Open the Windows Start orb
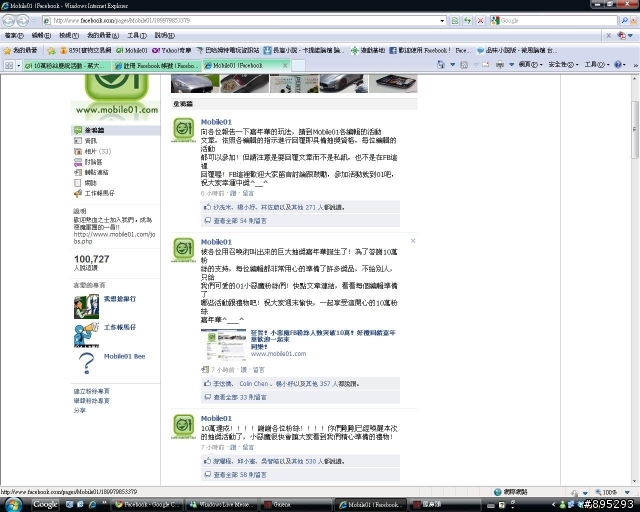This screenshot has height=512, width=640. [12, 504]
